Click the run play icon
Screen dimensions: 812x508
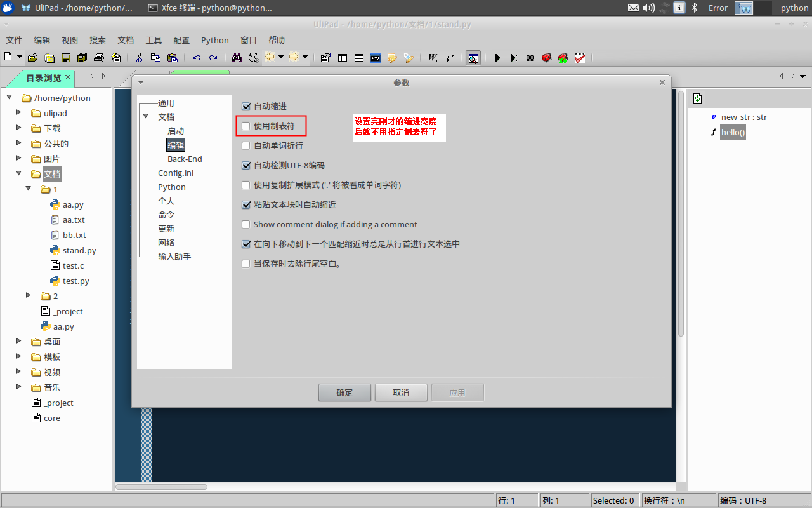[497, 58]
